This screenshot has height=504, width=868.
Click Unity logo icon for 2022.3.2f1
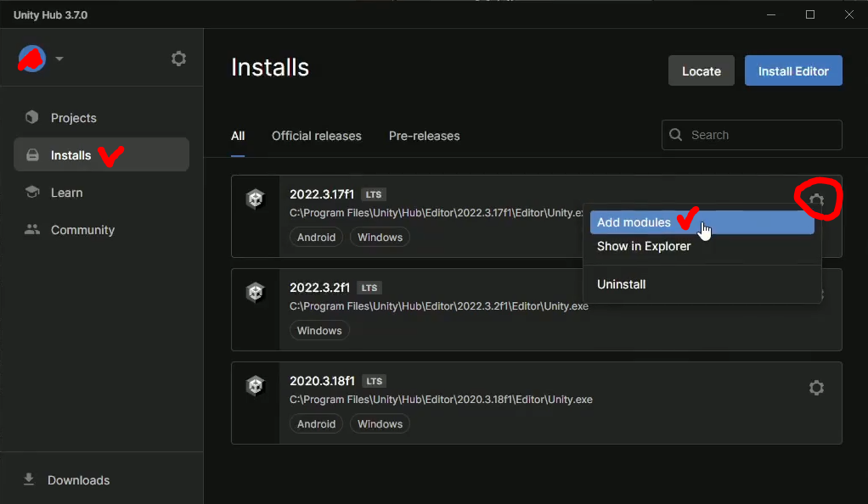[255, 292]
